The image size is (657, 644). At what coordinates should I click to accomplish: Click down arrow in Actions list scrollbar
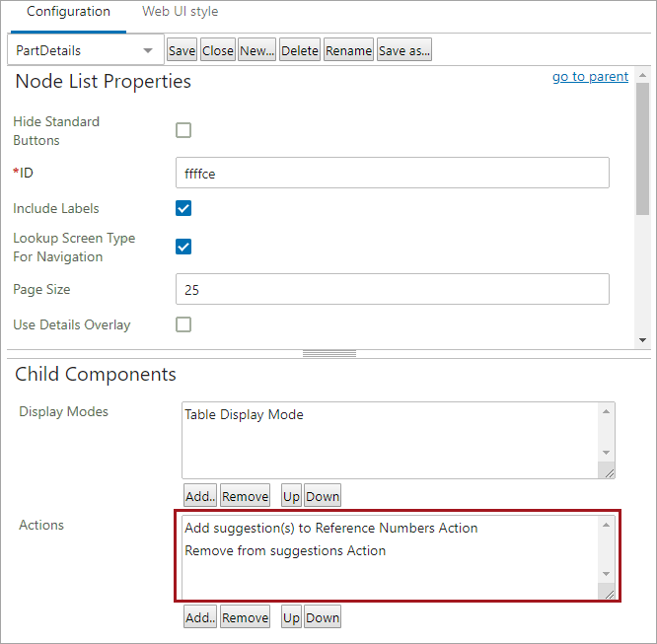606,574
